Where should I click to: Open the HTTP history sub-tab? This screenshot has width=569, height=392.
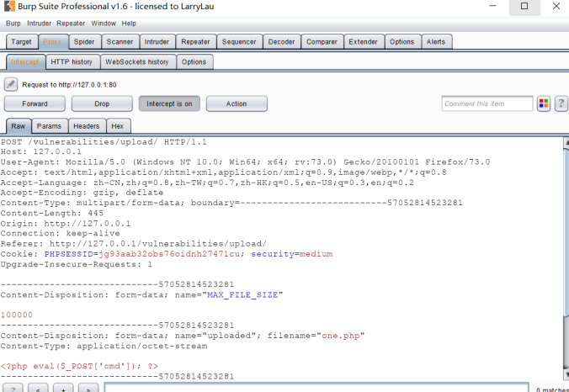72,62
